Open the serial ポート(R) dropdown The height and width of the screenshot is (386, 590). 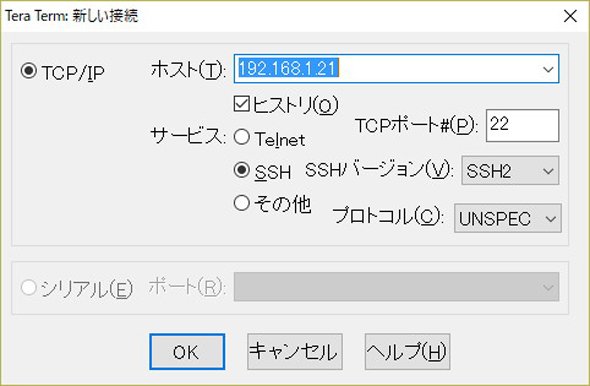[x=396, y=287]
